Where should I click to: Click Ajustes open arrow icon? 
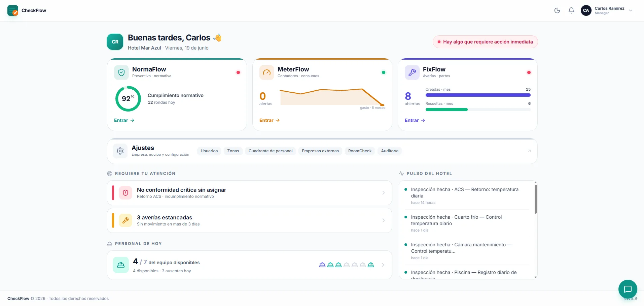point(529,151)
